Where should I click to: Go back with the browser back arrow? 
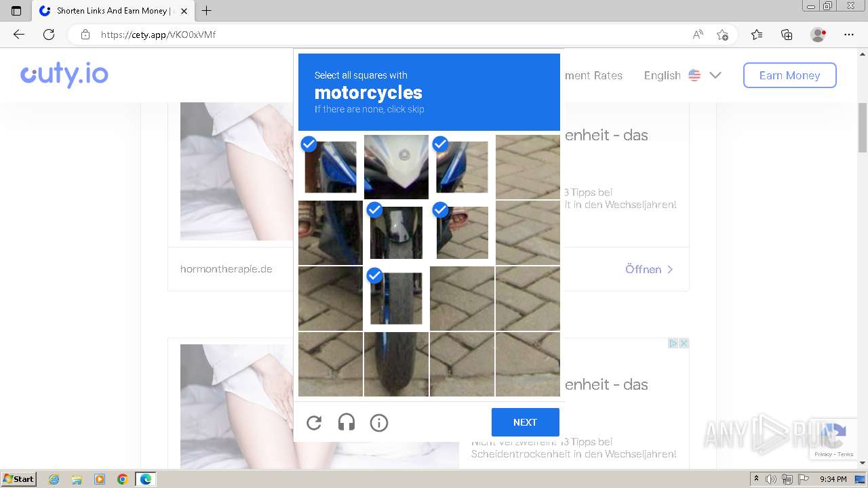coord(19,35)
